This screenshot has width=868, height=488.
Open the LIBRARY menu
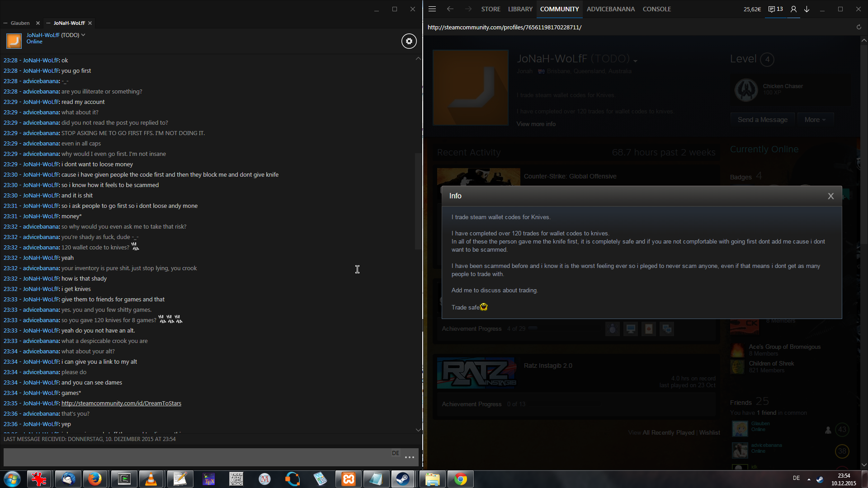click(520, 9)
